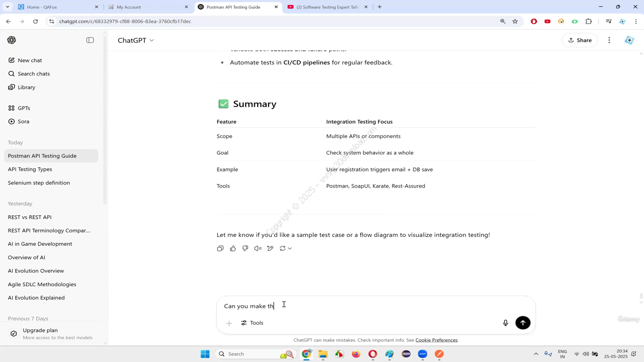The image size is (644, 362).
Task: Click the microphone dictation icon
Action: (x=506, y=323)
